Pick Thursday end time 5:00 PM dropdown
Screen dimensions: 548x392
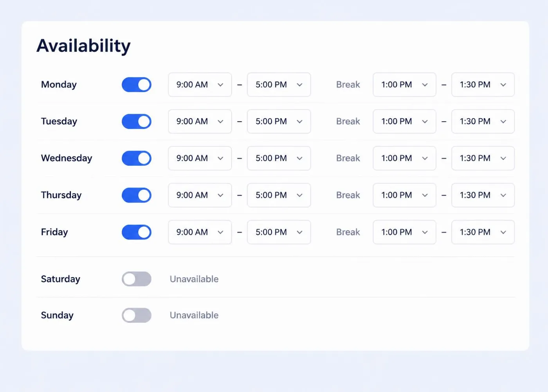(x=279, y=195)
